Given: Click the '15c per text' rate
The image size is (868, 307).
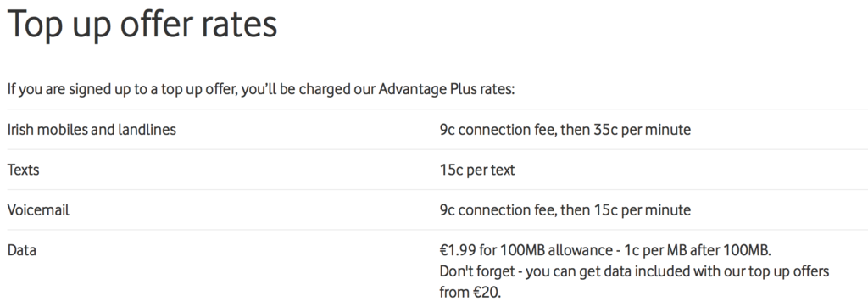Looking at the screenshot, I should (x=477, y=170).
